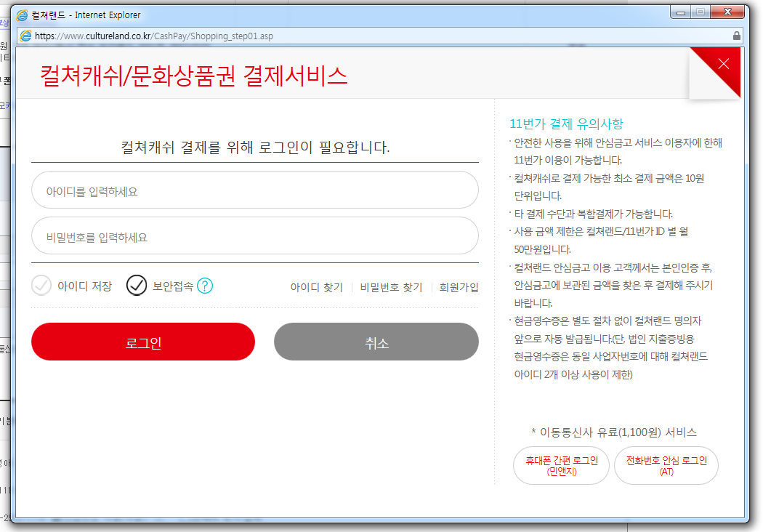Click the red X close corner icon
This screenshot has width=763, height=532.
[x=723, y=64]
